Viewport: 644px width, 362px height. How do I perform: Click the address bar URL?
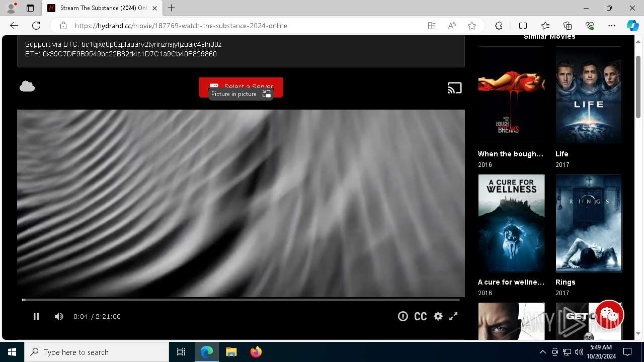pos(181,26)
